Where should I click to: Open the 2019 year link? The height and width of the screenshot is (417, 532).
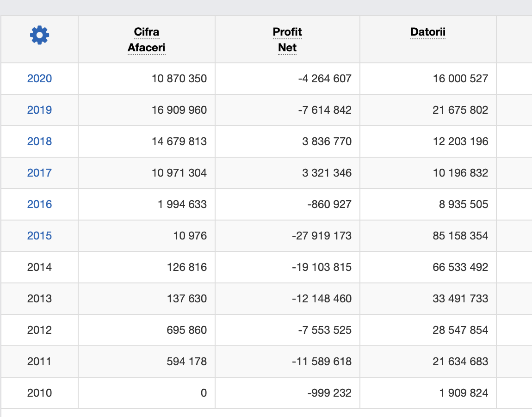(x=39, y=110)
